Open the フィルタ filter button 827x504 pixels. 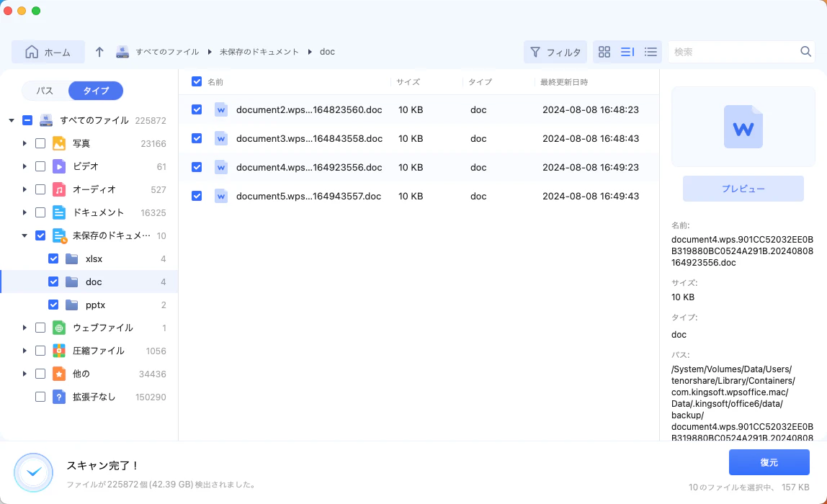click(x=555, y=52)
